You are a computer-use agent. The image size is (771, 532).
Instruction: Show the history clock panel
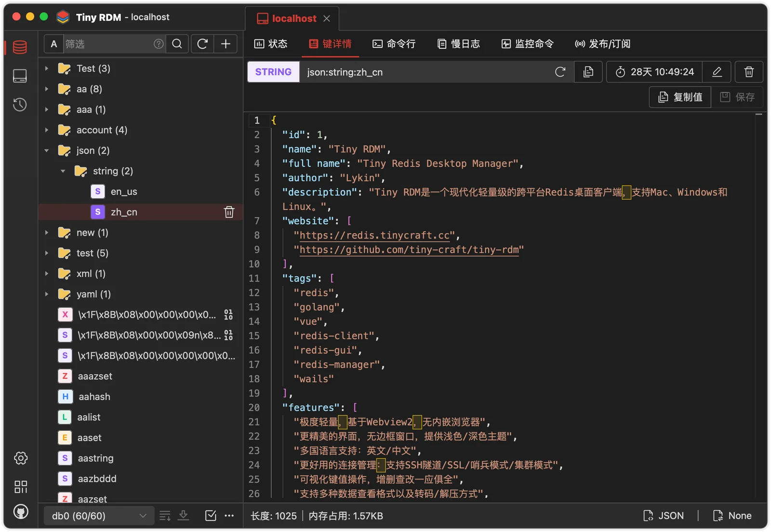[x=20, y=105]
